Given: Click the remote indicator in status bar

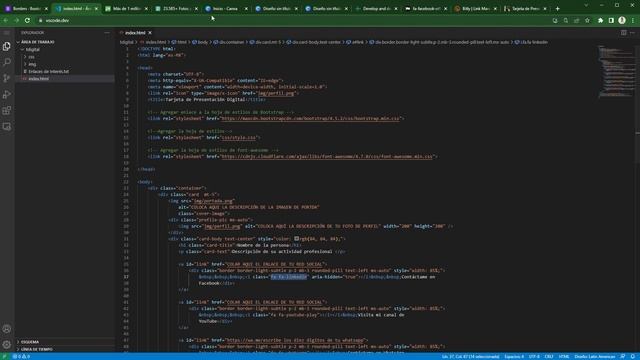Looking at the screenshot, I should point(4,356).
